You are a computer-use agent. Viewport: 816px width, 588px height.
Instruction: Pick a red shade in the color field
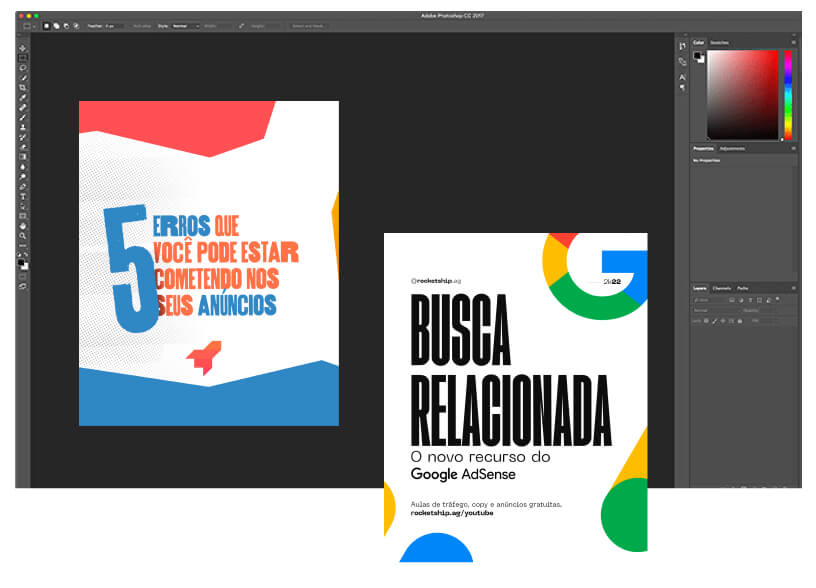[743, 95]
